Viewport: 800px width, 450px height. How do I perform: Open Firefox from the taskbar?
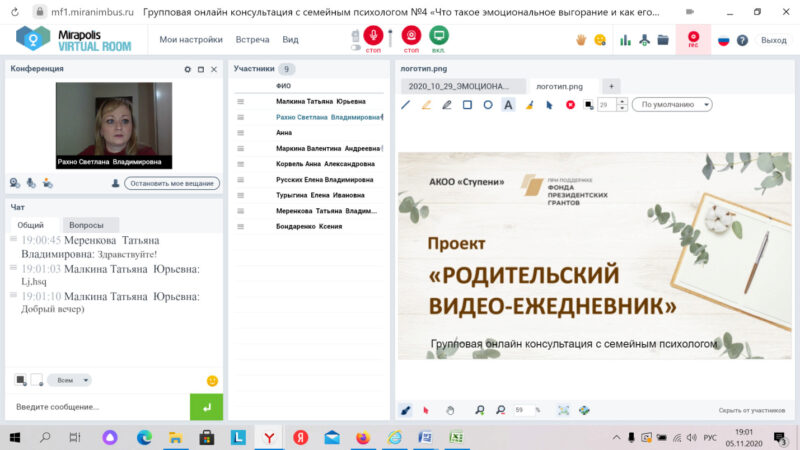(x=363, y=437)
